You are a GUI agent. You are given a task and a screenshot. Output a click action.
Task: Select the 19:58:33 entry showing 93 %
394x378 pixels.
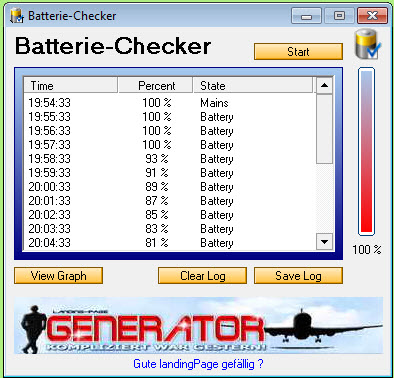click(x=169, y=159)
